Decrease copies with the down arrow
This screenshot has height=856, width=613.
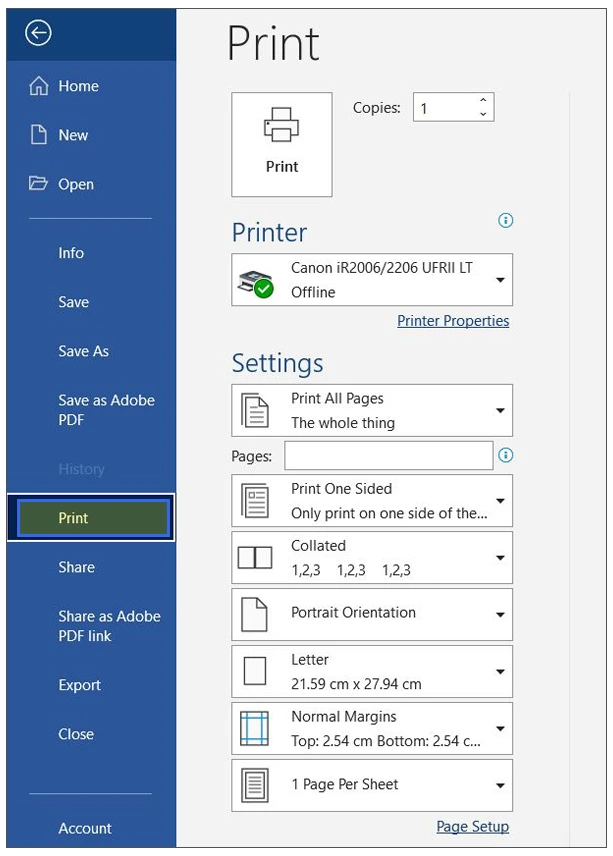click(483, 114)
